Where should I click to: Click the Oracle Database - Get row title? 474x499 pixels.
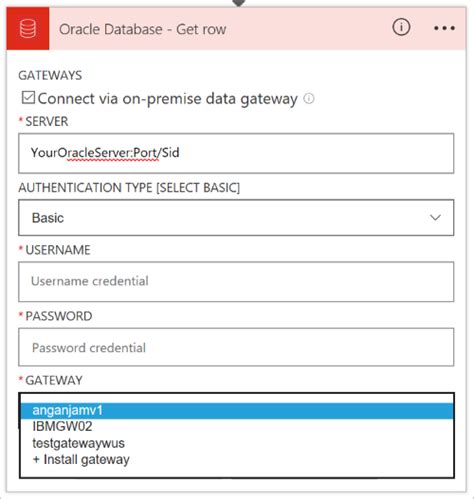pyautogui.click(x=143, y=29)
